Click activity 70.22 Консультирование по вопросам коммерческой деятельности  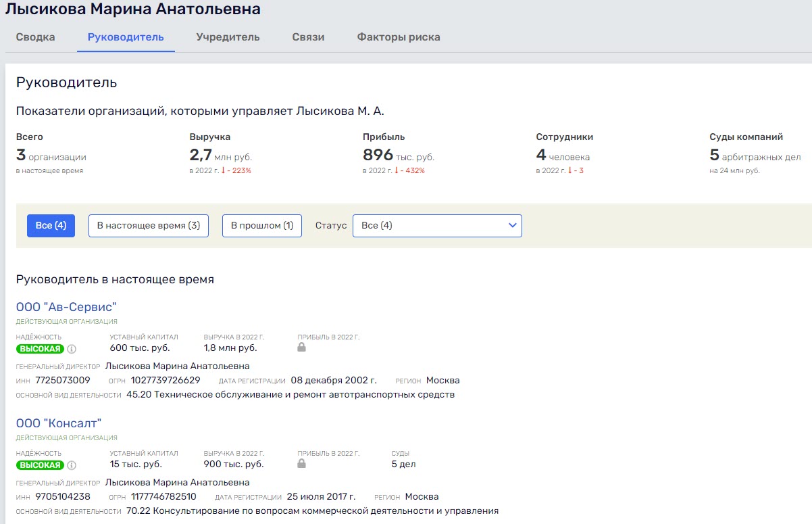click(312, 511)
